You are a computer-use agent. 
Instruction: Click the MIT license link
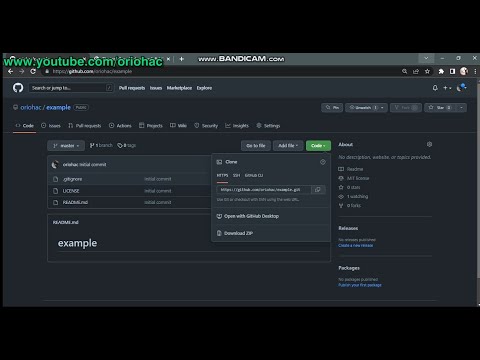354,178
